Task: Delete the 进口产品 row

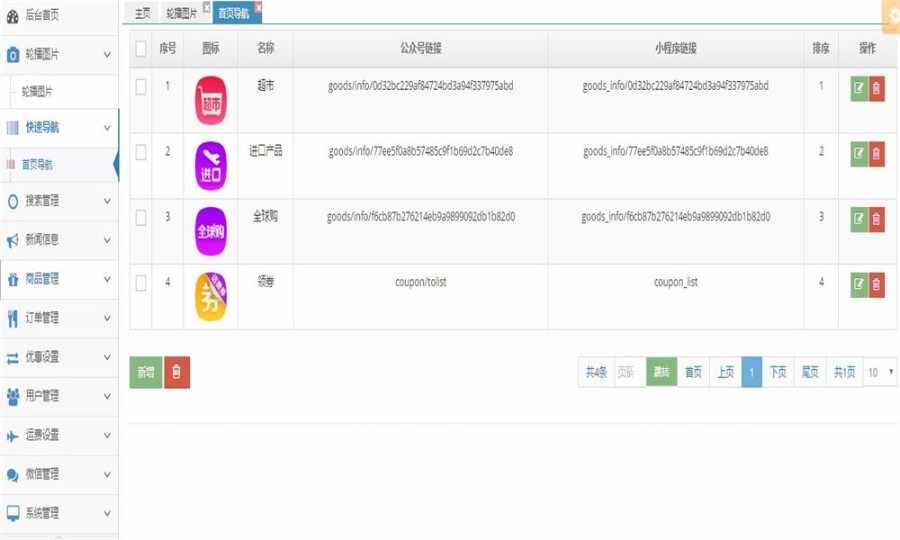Action: click(x=876, y=154)
